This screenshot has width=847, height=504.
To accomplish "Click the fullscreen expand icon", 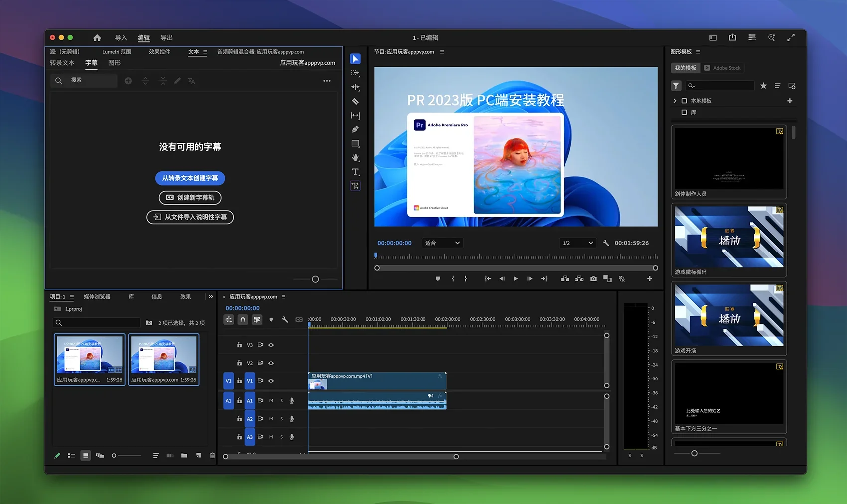I will tap(791, 37).
